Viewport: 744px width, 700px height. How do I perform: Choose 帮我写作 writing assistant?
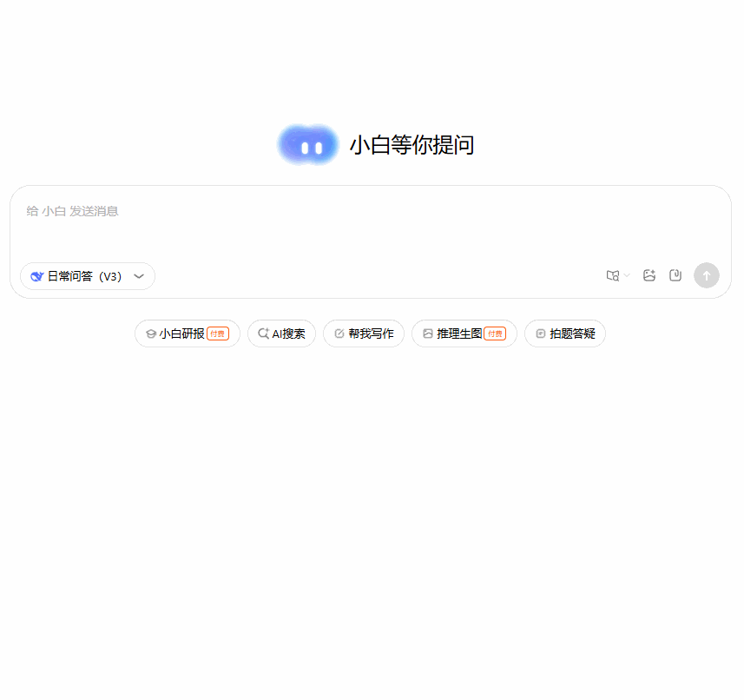click(x=363, y=333)
